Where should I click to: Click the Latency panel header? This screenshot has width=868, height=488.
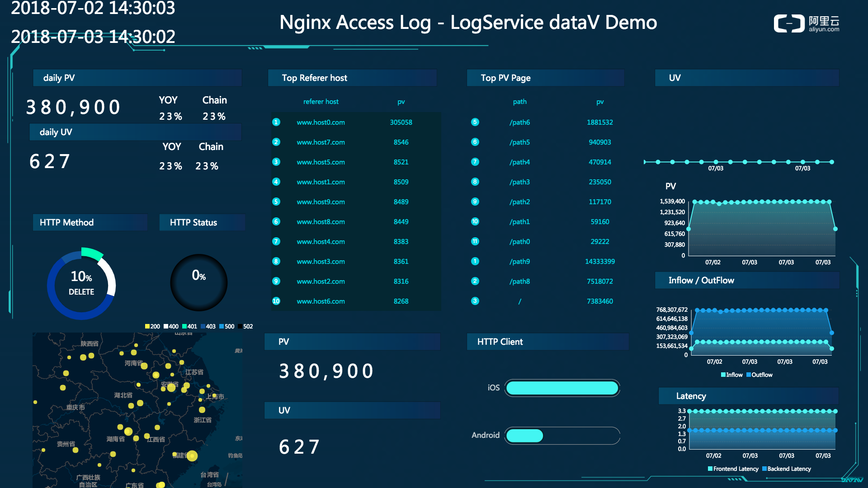[x=749, y=396]
